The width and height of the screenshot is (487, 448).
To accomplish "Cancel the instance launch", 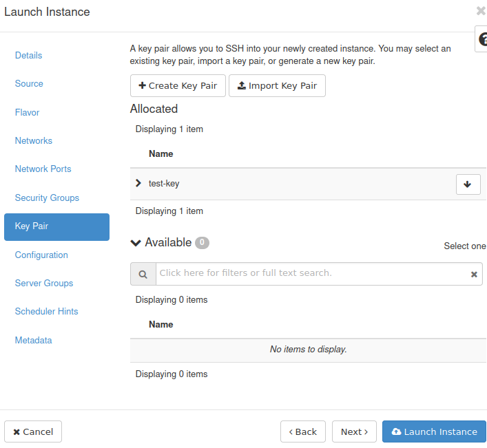I will pos(33,431).
